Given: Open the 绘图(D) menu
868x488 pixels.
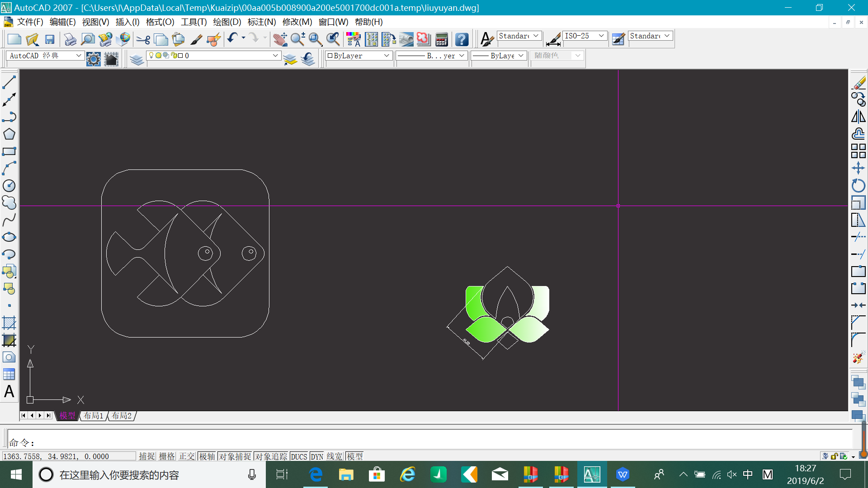Looking at the screenshot, I should click(x=227, y=22).
